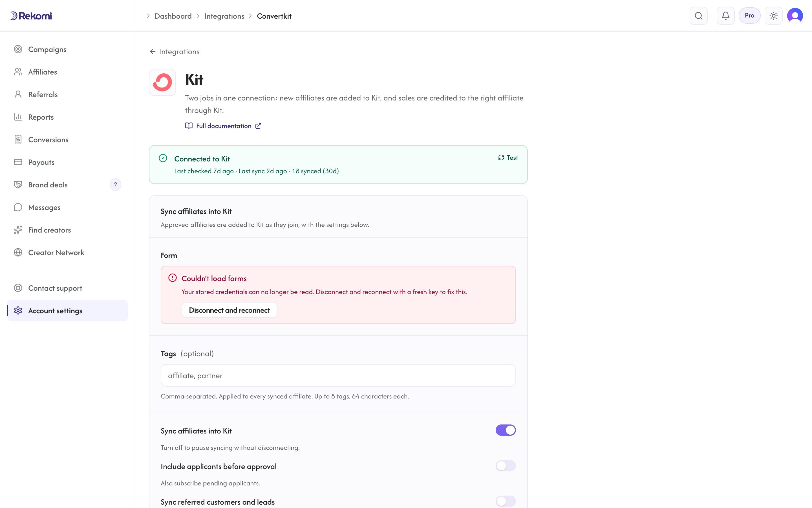Enable Sync referred customers and leads toggle
The image size is (812, 508).
point(505,501)
